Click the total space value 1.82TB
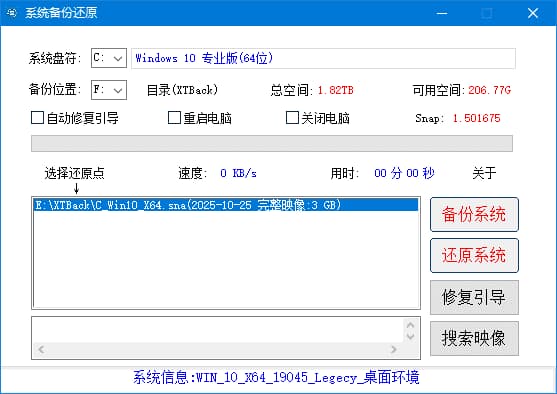This screenshot has width=557, height=394. pyautogui.click(x=335, y=90)
